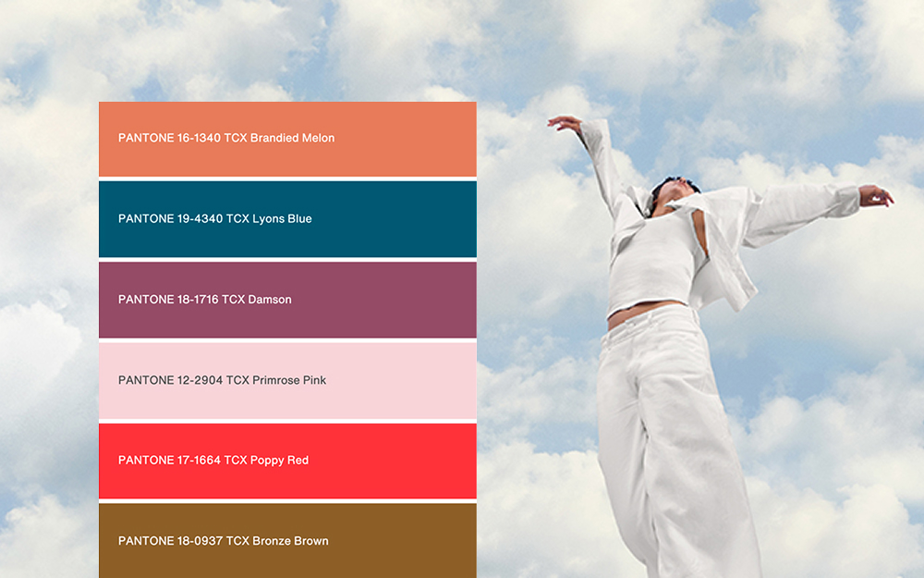Viewport: 924px width, 578px height.
Task: Click the 'PANTONE 12-2904 TCX Primrose Pink' text
Action: 222,380
